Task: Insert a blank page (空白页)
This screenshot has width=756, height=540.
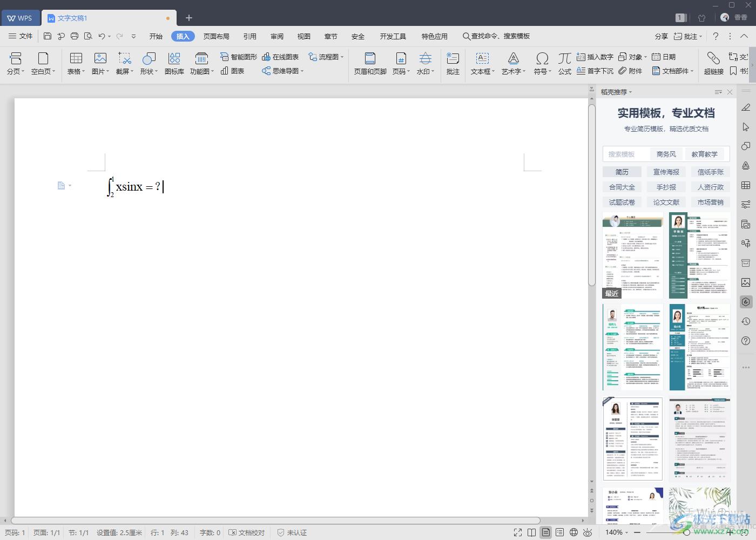Action: pyautogui.click(x=43, y=63)
